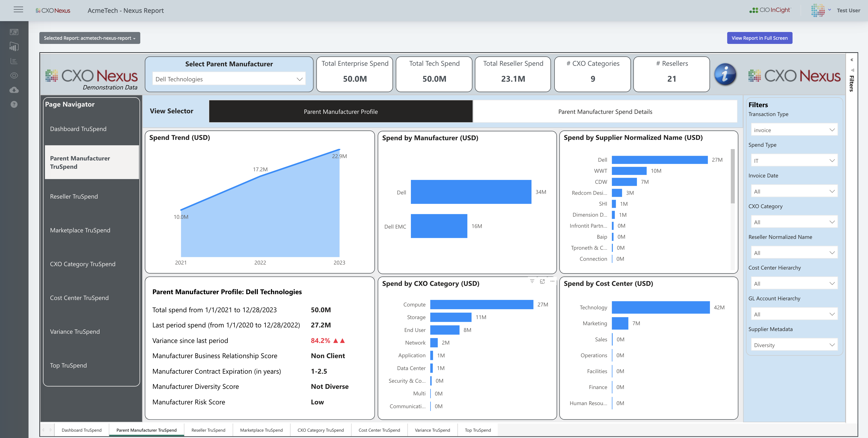This screenshot has width=868, height=438.
Task: Click the Dell EMC bar in Spend by Manufacturer
Action: tap(439, 226)
